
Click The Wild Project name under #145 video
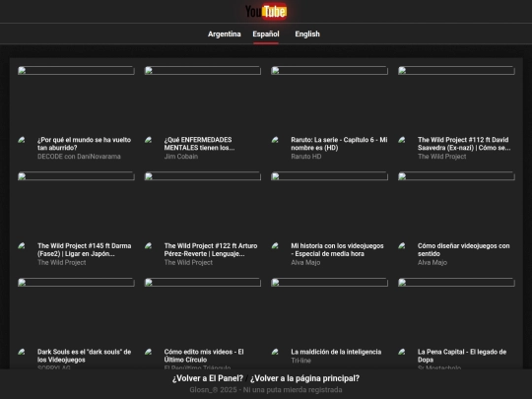click(61, 262)
